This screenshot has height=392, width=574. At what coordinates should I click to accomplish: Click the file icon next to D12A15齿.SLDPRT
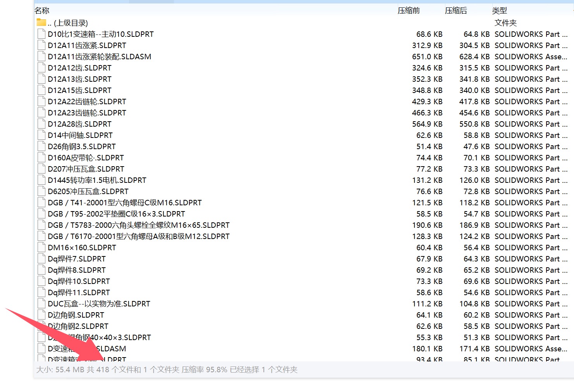pyautogui.click(x=41, y=90)
